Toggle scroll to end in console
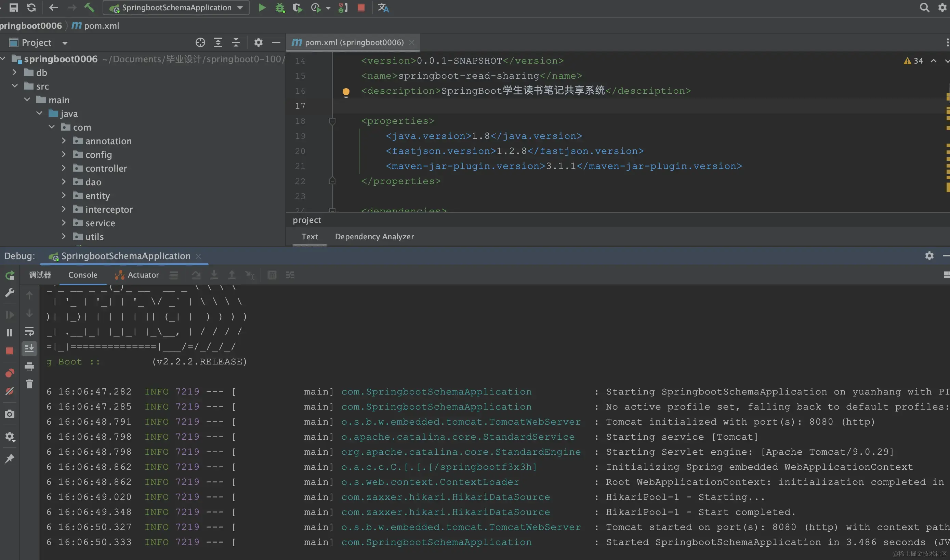 (29, 348)
